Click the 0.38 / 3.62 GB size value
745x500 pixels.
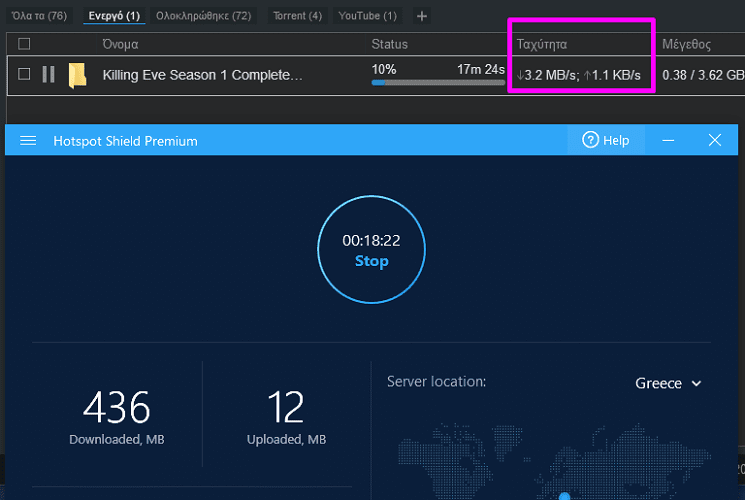tap(703, 75)
